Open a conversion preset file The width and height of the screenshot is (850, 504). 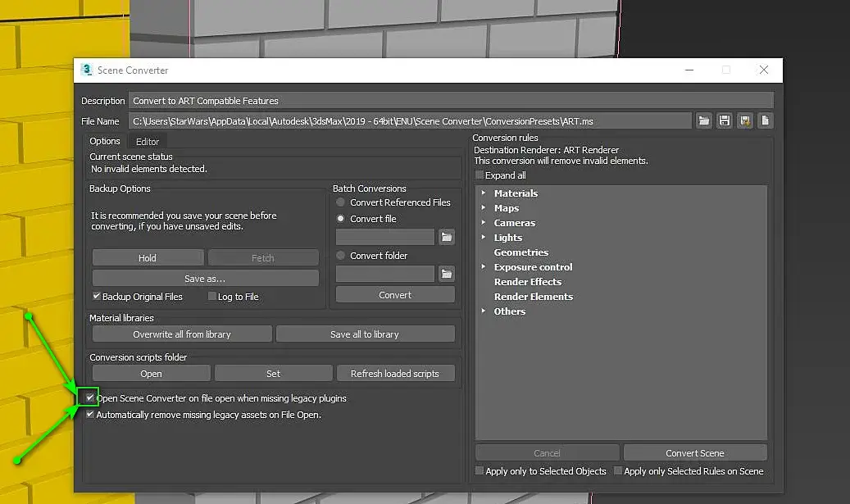pos(703,120)
